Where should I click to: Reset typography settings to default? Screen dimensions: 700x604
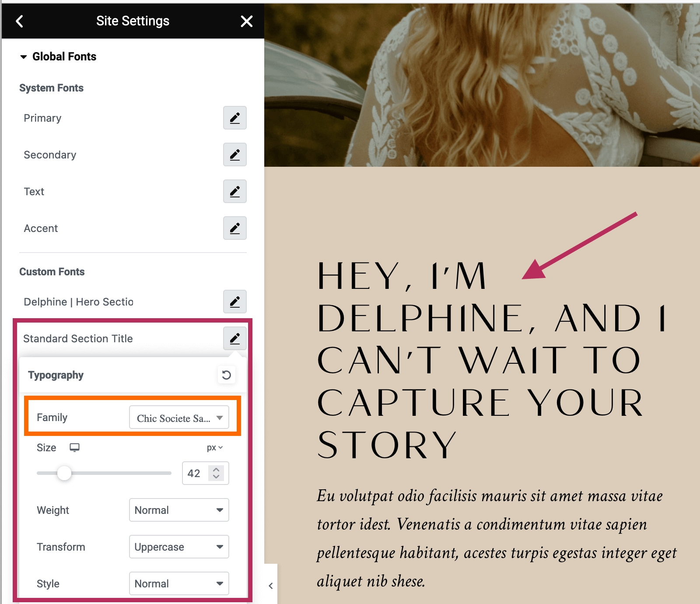pyautogui.click(x=226, y=375)
